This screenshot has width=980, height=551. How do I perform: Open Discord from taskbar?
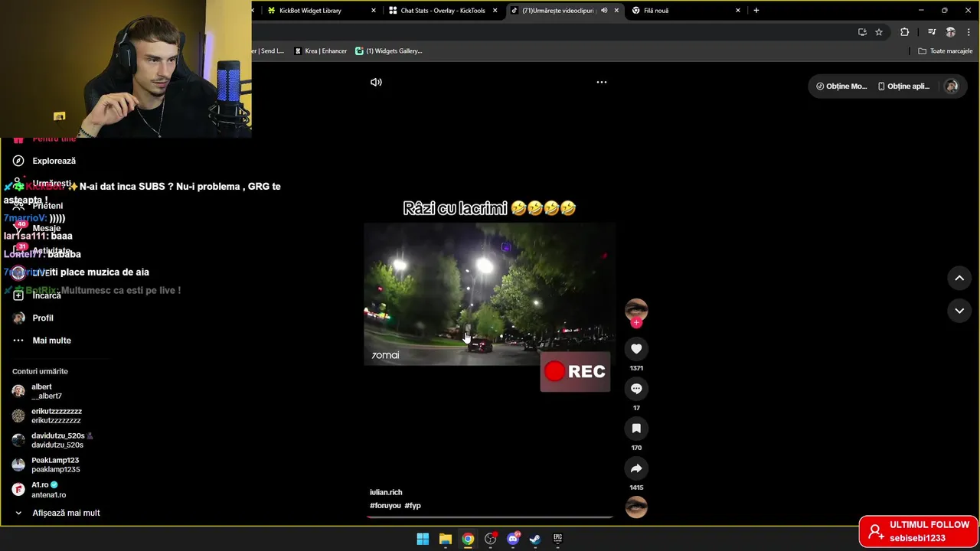click(513, 540)
